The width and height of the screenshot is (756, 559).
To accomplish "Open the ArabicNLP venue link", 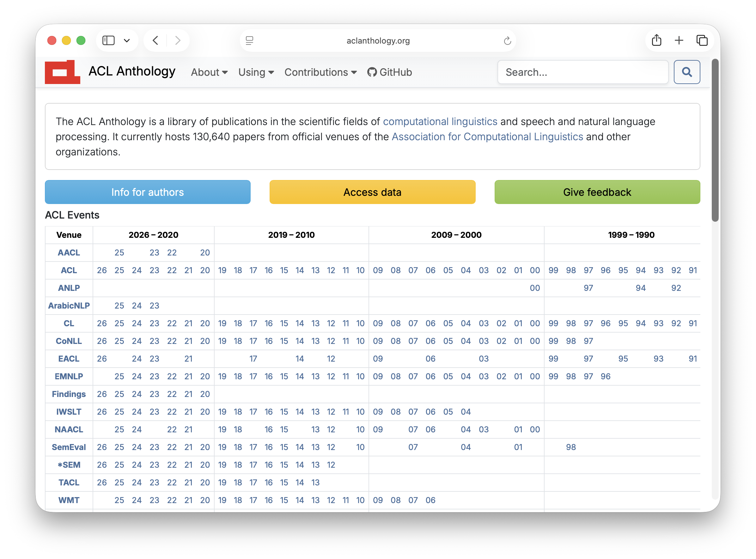I will (x=69, y=306).
